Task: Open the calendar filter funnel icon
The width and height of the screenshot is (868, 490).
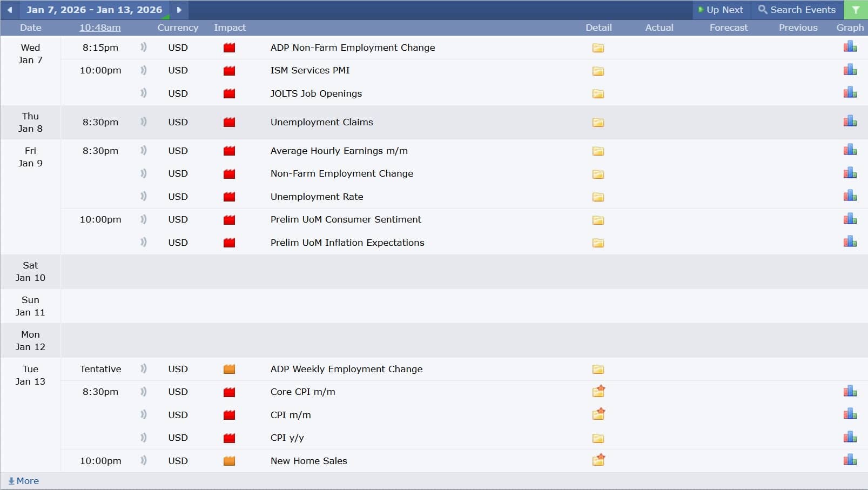Action: pyautogui.click(x=856, y=10)
